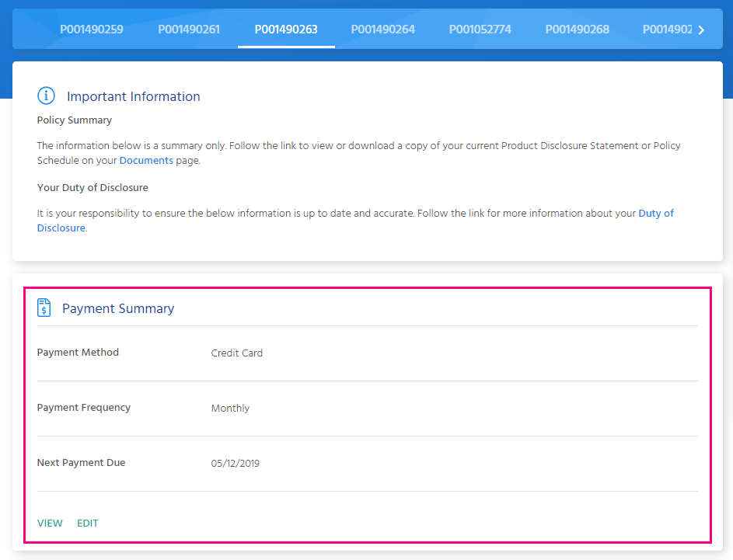
Task: Click the Next Payment Due label
Action: point(81,462)
